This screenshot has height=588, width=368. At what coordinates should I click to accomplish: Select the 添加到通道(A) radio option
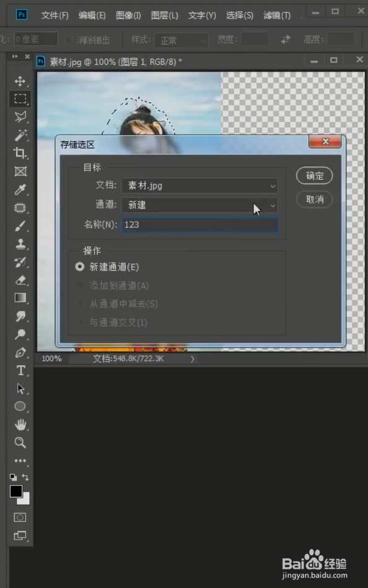click(x=80, y=285)
